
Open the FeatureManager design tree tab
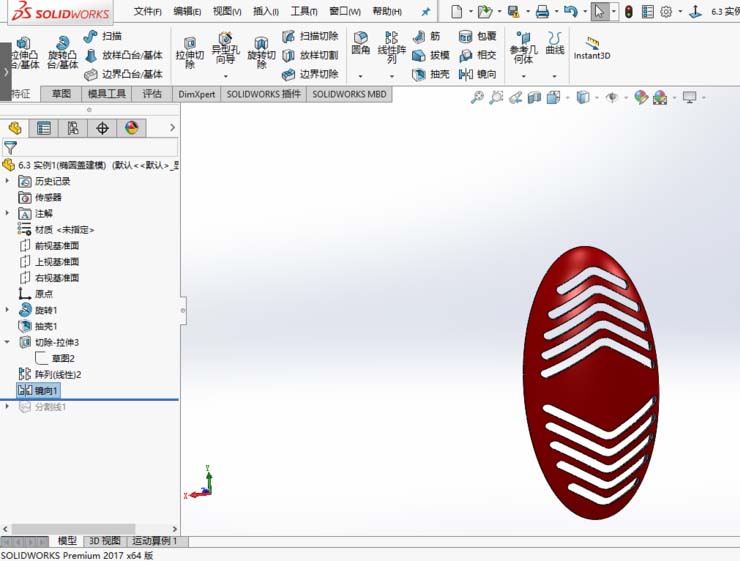tap(15, 128)
